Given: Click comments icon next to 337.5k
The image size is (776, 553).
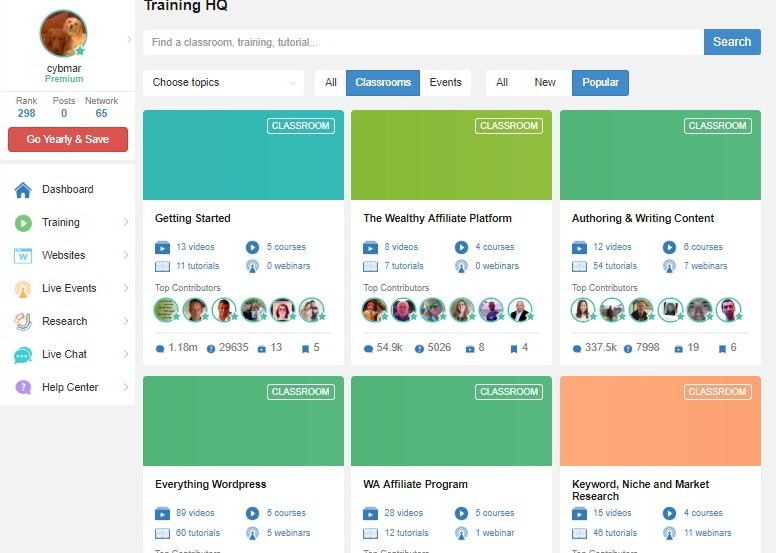Looking at the screenshot, I should [x=577, y=349].
